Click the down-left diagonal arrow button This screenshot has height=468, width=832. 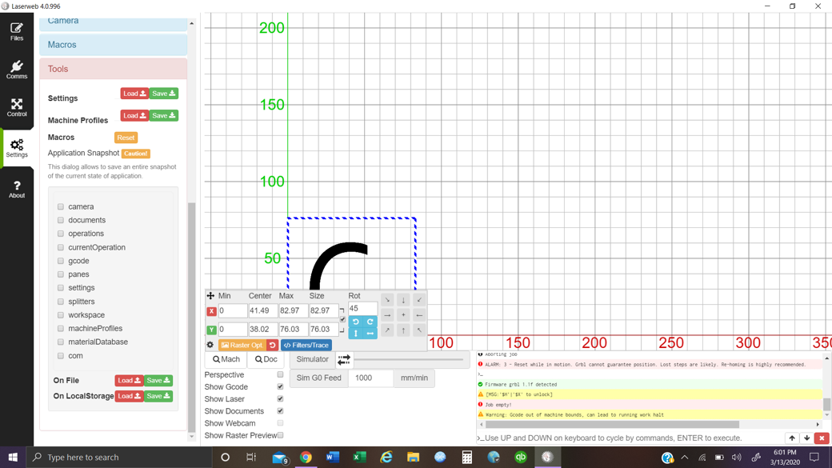[419, 300]
